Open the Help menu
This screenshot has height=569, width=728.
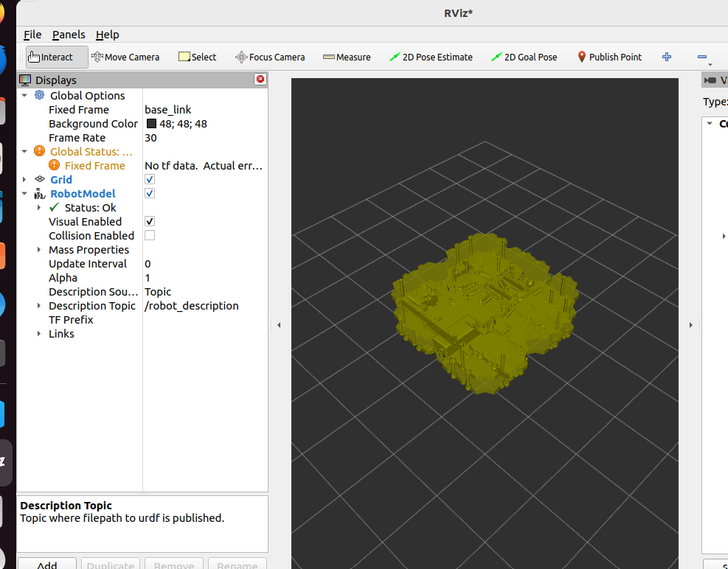click(107, 35)
